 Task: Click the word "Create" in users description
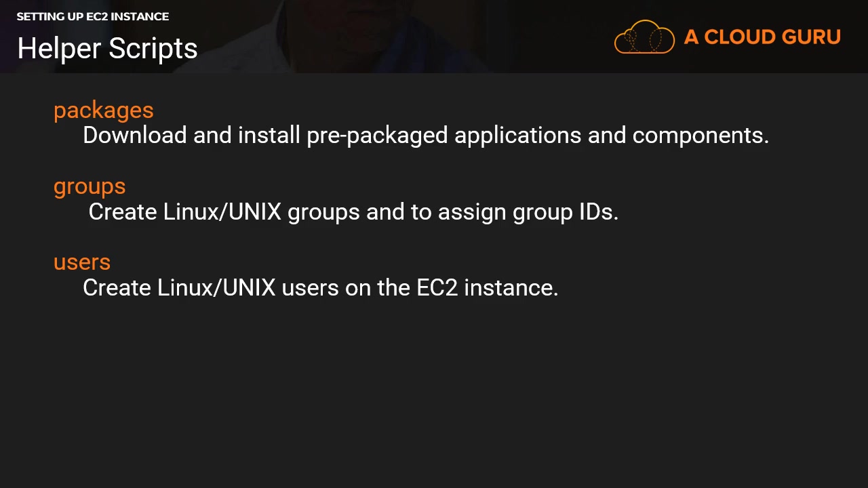[117, 288]
